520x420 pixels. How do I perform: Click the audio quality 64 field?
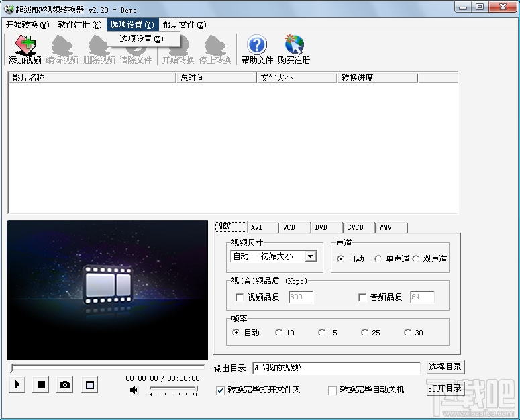422,297
